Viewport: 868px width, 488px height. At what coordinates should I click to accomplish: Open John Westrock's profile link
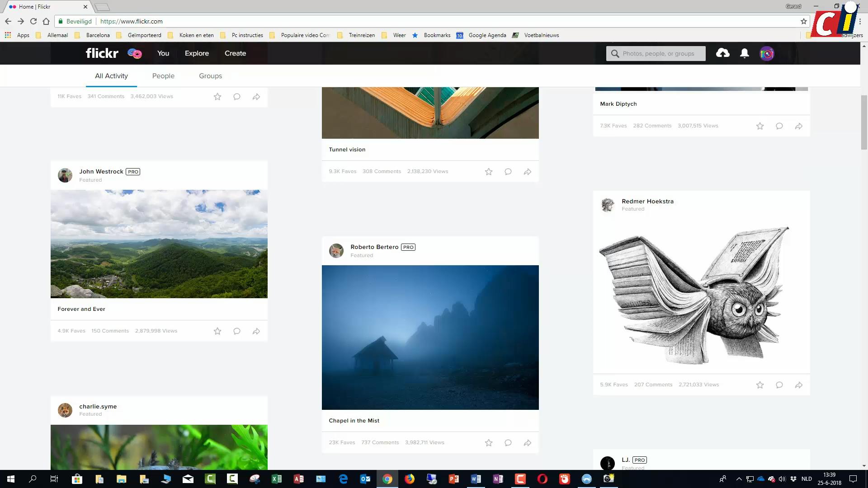coord(101,171)
